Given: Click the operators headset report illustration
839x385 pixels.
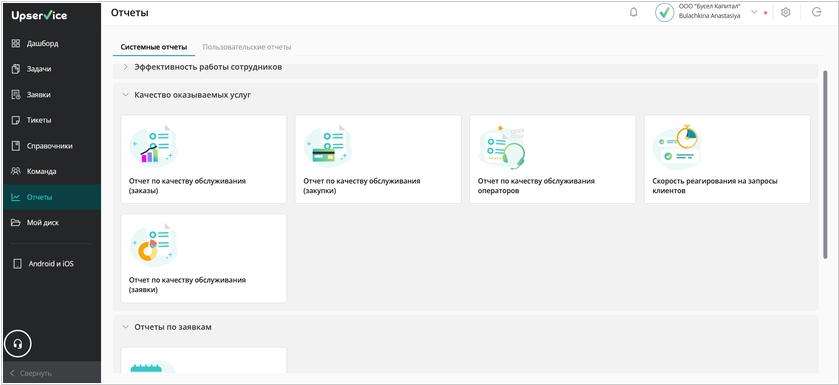Looking at the screenshot, I should [502, 147].
